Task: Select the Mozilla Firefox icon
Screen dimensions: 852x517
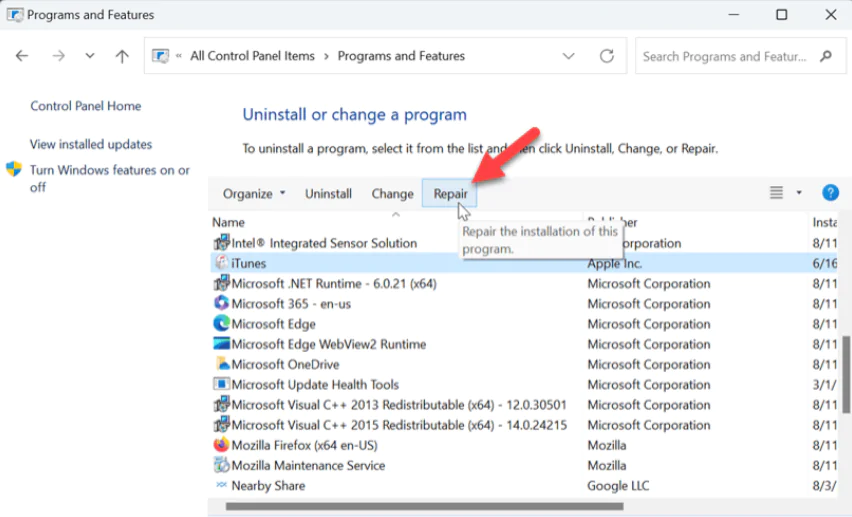Action: point(221,445)
